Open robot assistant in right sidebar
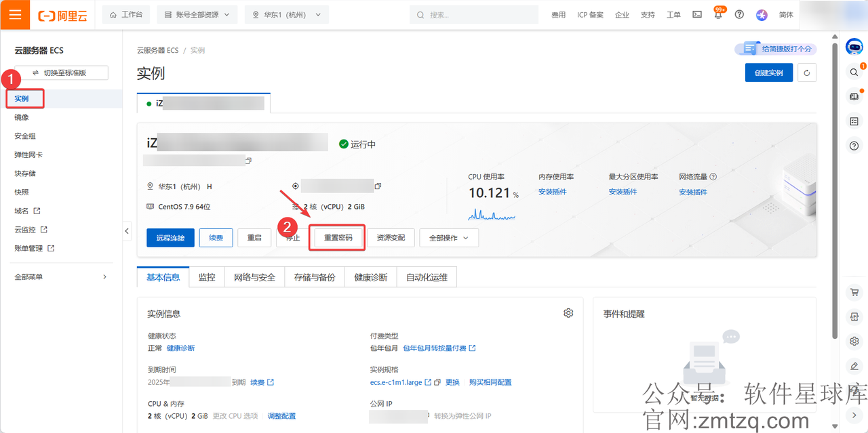The height and width of the screenshot is (433, 868). 854,47
